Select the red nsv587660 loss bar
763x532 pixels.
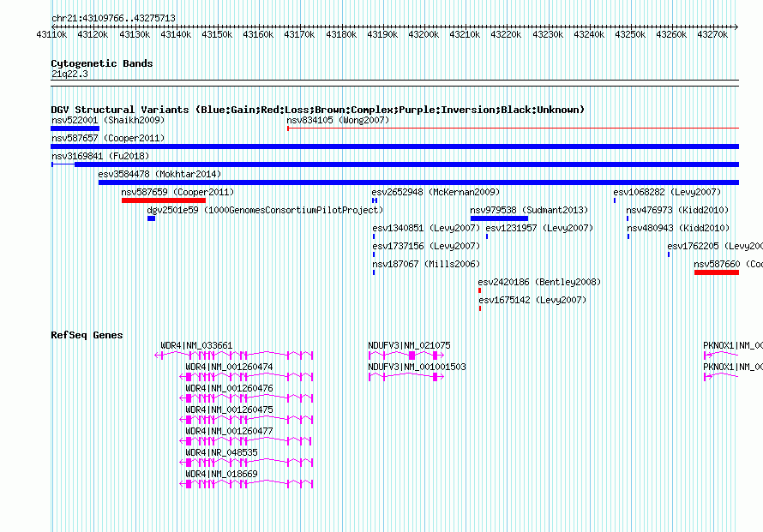(717, 272)
